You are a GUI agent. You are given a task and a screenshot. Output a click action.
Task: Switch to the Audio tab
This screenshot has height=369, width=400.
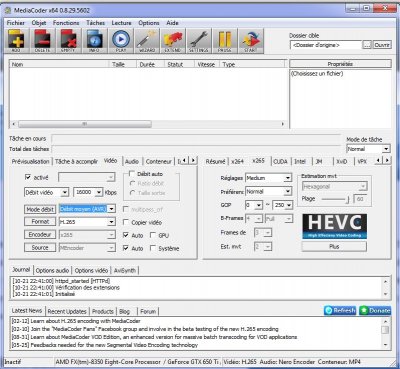pos(132,161)
